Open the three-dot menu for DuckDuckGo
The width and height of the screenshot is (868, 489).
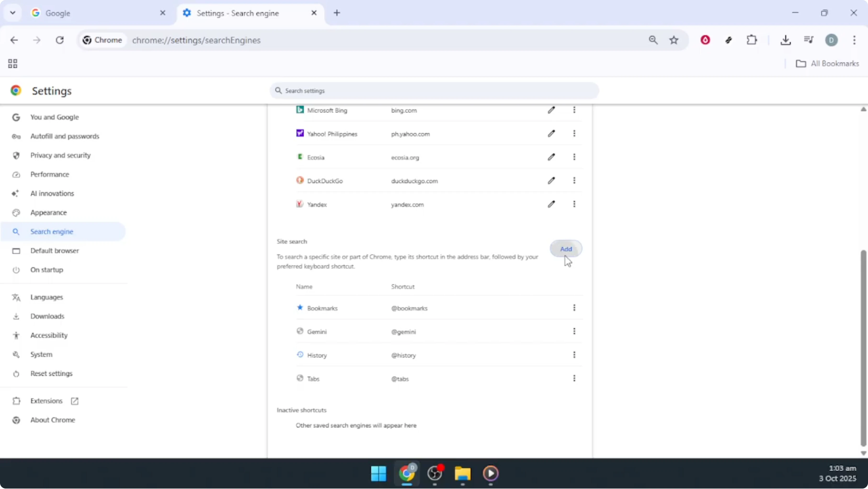click(574, 181)
